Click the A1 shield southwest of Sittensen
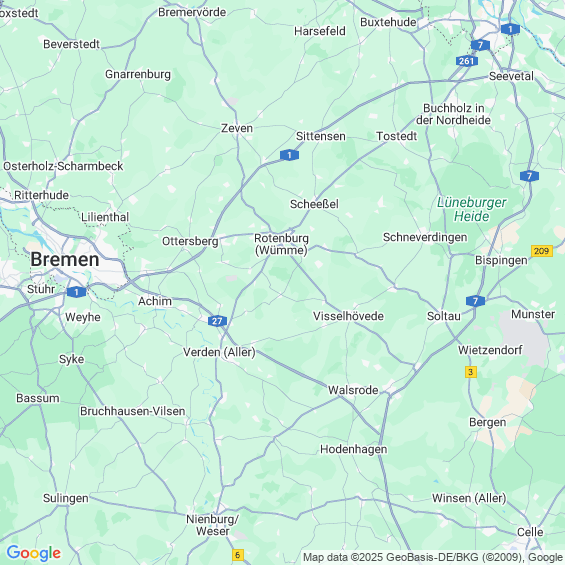Screen dimensions: 565x565 289,155
